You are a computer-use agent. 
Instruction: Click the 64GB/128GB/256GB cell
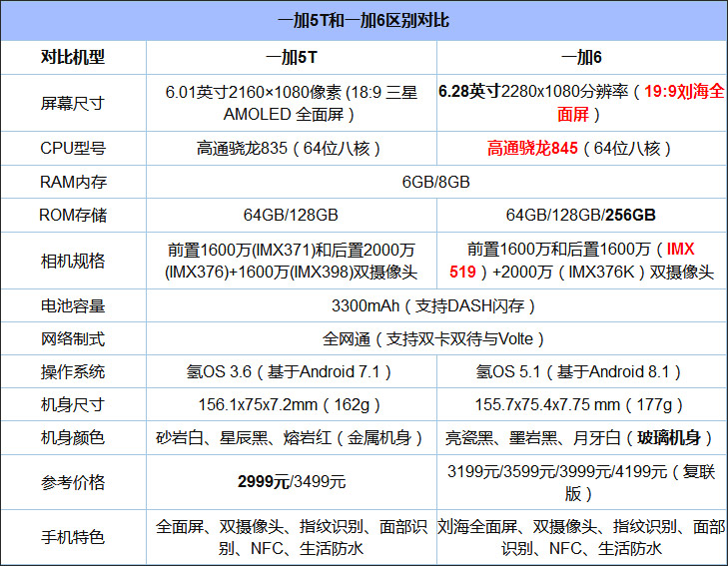[582, 216]
